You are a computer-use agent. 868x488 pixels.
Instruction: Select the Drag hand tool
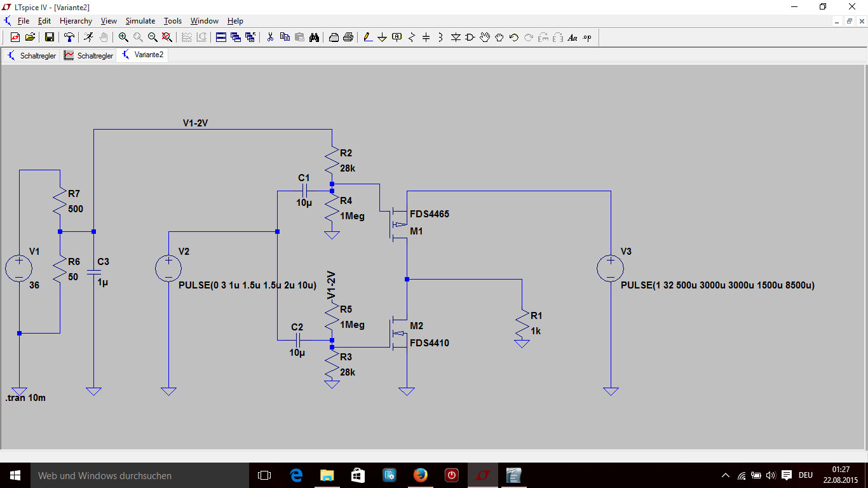point(499,37)
